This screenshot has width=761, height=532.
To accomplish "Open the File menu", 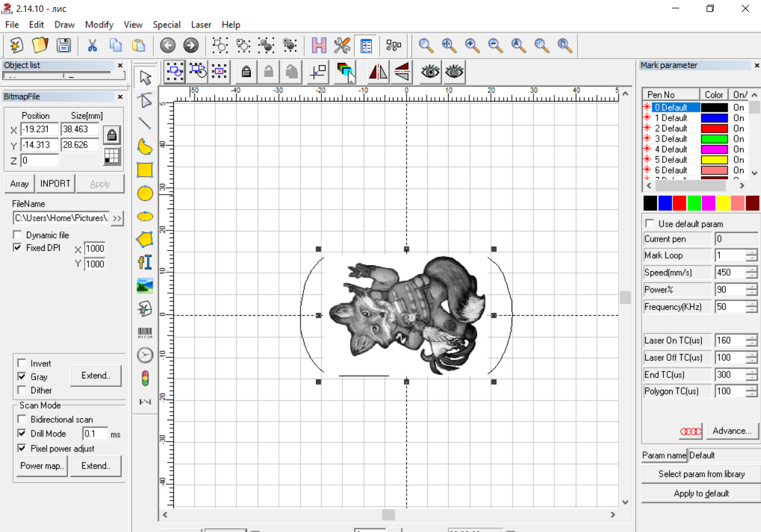I will pyautogui.click(x=12, y=24).
